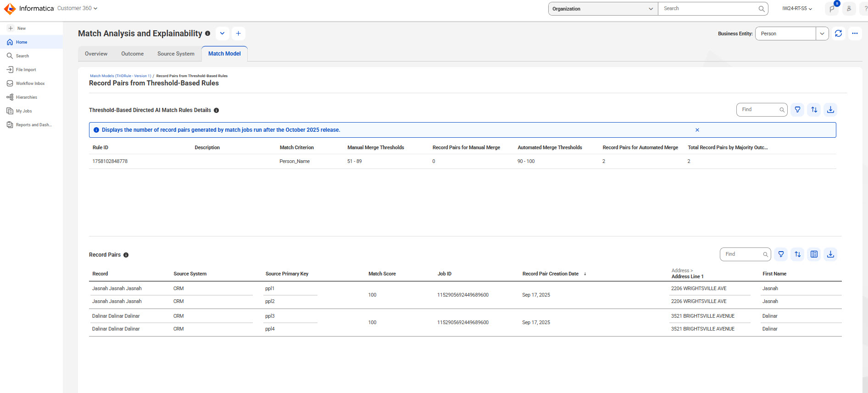
Task: Click the plus icon beside page title
Action: [238, 34]
